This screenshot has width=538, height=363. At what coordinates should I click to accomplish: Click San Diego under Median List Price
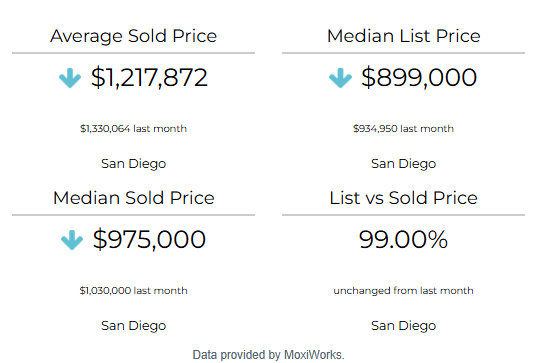coord(404,164)
